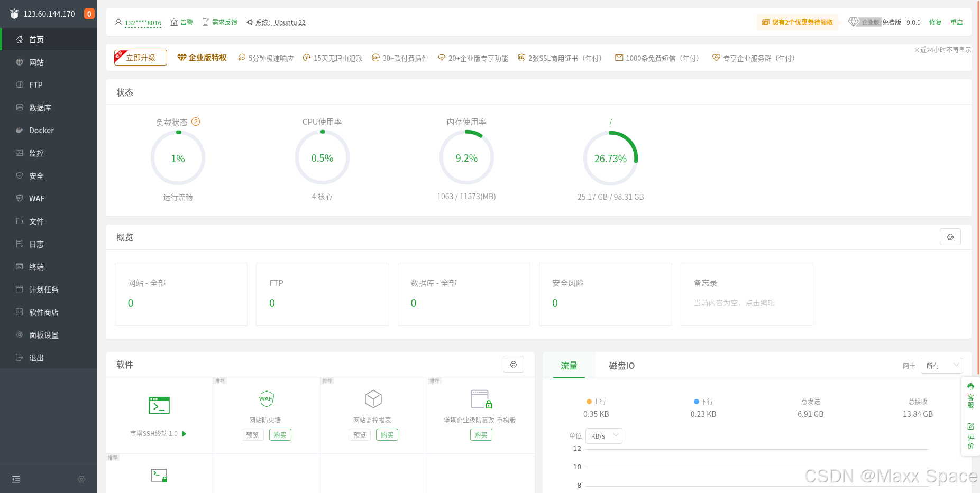980x493 pixels.
Task: Click the 评价 review widget
Action: point(970,436)
